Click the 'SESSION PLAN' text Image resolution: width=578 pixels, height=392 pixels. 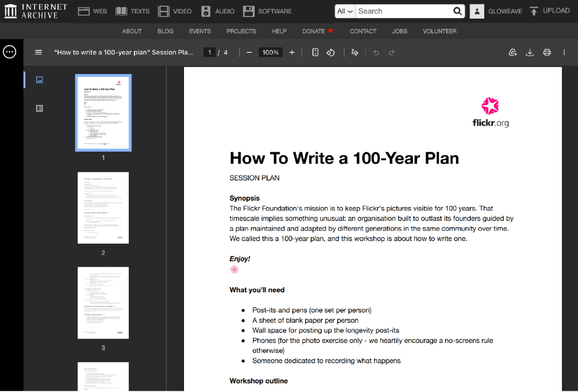pyautogui.click(x=255, y=178)
